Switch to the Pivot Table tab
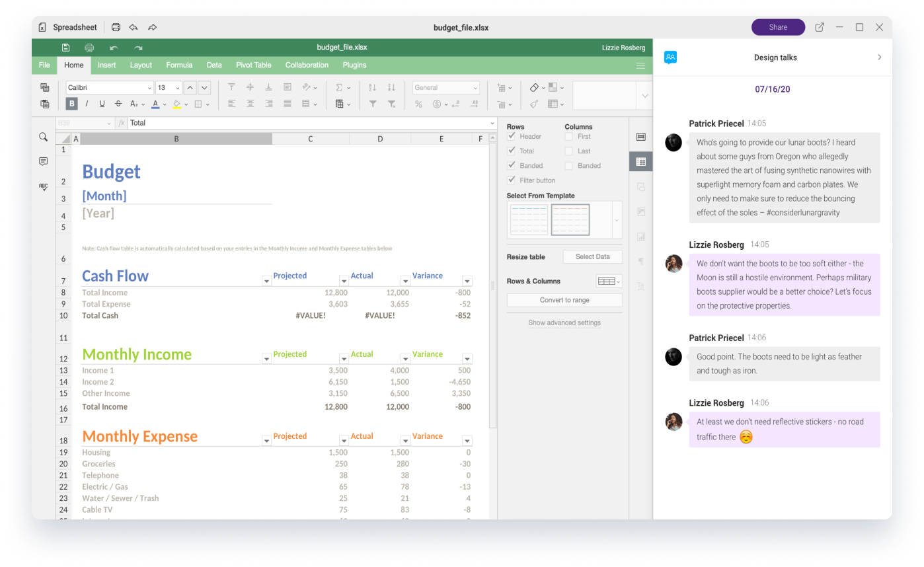Image resolution: width=924 pixels, height=567 pixels. pos(253,65)
